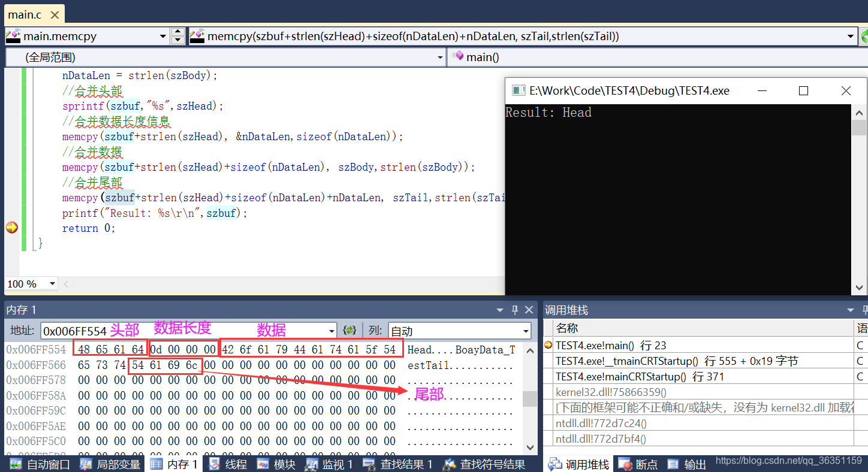This screenshot has width=868, height=472.
Task: Click the sprintf(szbuf,"%s",szHead) line
Action: [x=143, y=106]
